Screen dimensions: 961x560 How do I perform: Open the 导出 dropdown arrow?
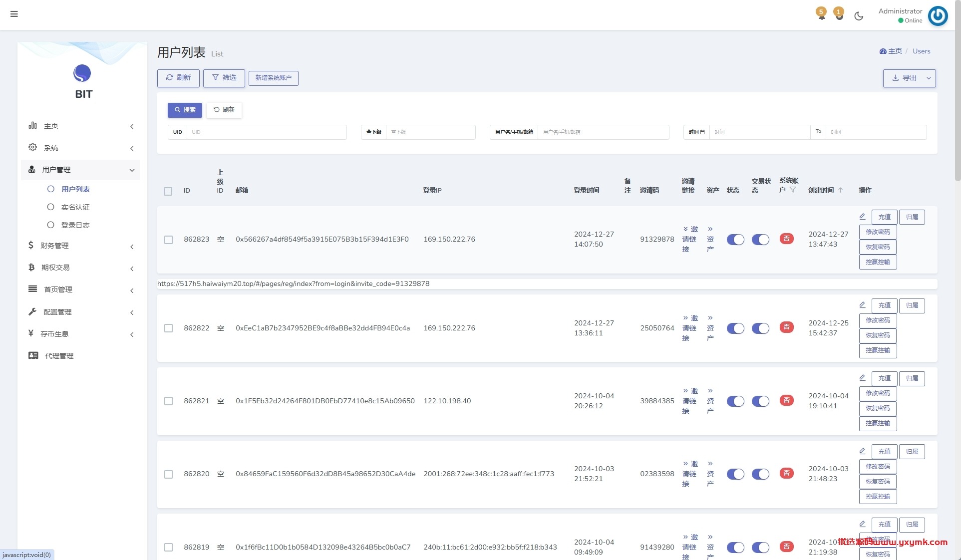coord(929,78)
